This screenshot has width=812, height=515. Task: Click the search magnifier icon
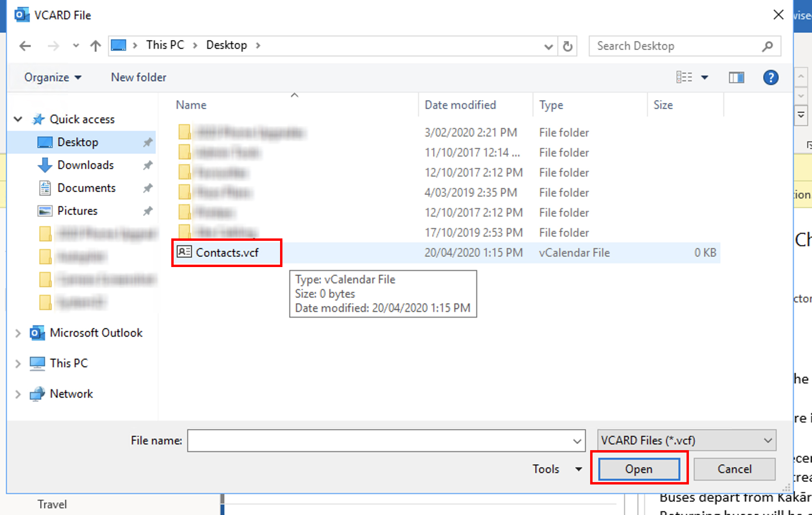click(767, 46)
